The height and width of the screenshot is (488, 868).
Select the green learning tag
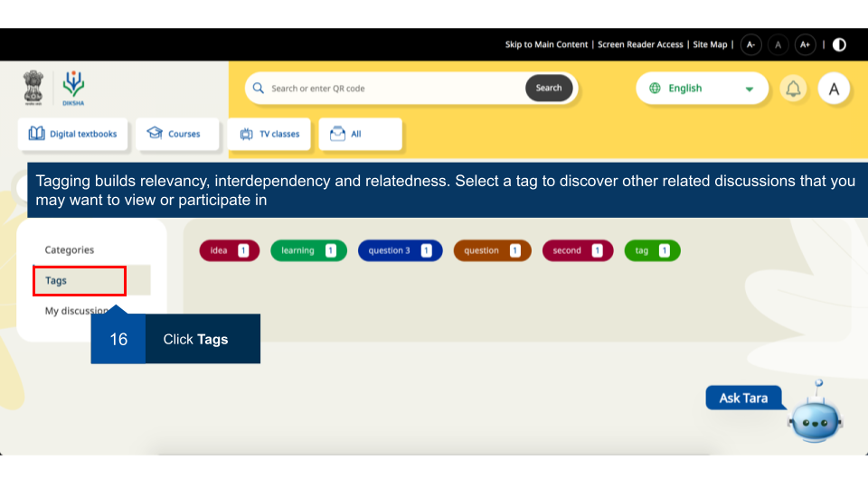coord(308,250)
